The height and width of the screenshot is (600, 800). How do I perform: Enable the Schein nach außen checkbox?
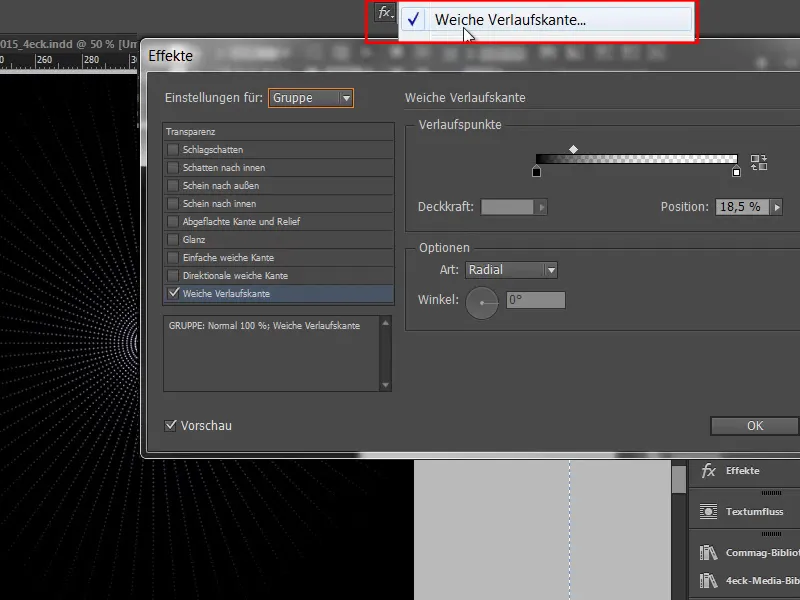coord(173,185)
